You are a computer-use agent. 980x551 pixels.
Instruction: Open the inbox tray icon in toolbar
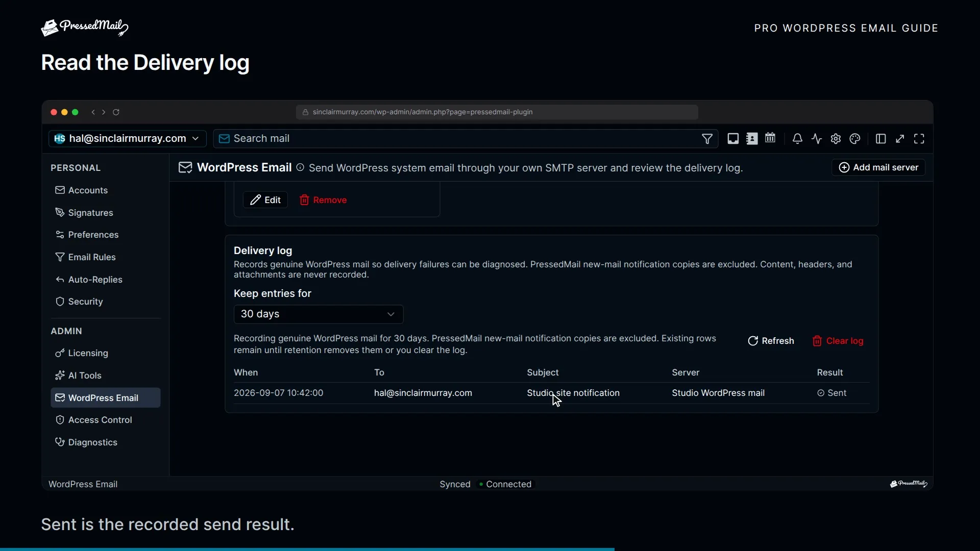click(733, 139)
